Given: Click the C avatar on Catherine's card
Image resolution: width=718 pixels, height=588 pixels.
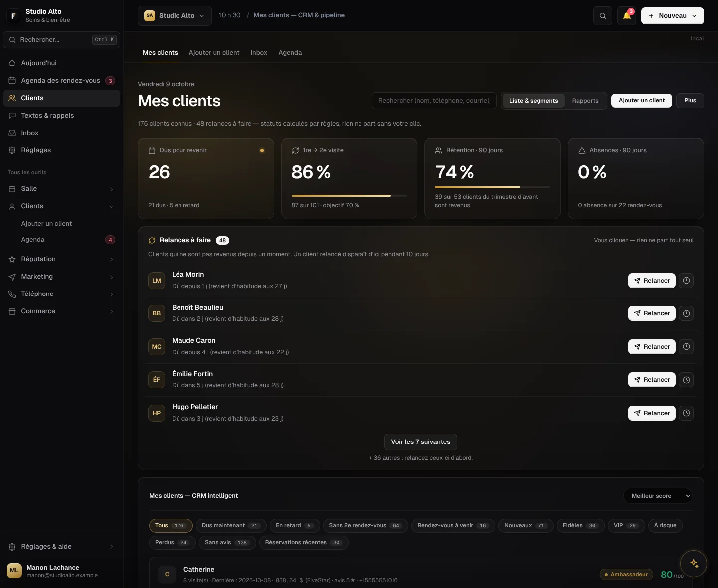Looking at the screenshot, I should click(x=167, y=574).
